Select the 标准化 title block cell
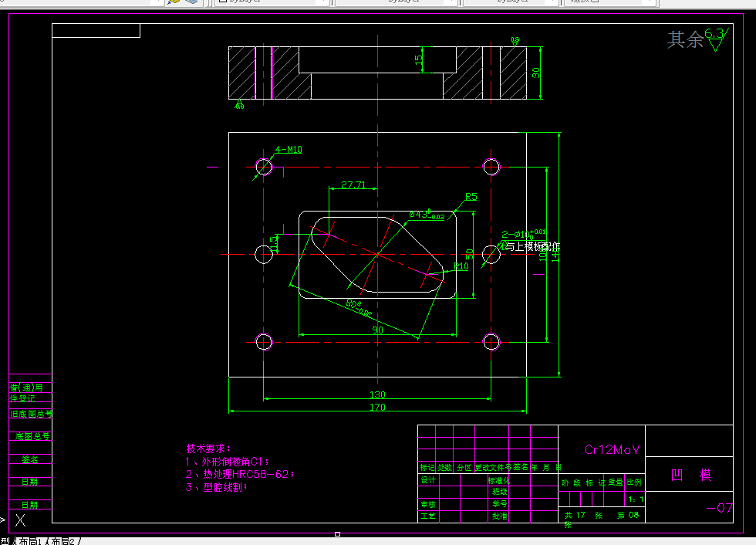 point(498,480)
